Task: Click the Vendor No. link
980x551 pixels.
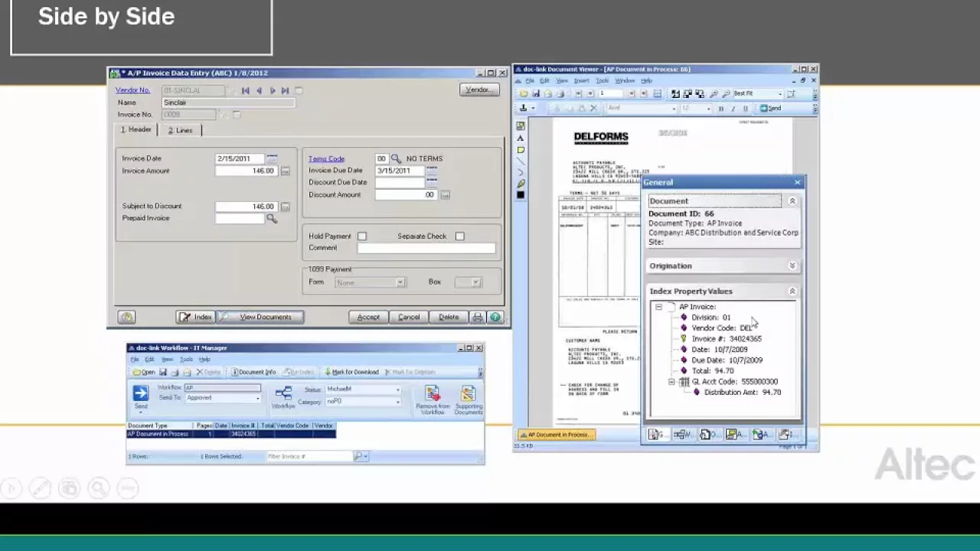Action: pyautogui.click(x=132, y=90)
